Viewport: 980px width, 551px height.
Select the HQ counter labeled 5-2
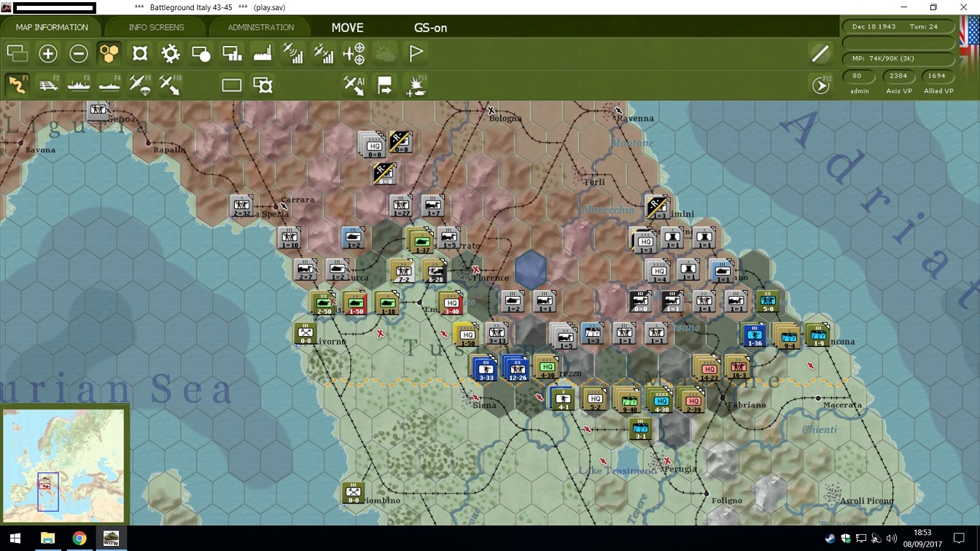pyautogui.click(x=595, y=399)
